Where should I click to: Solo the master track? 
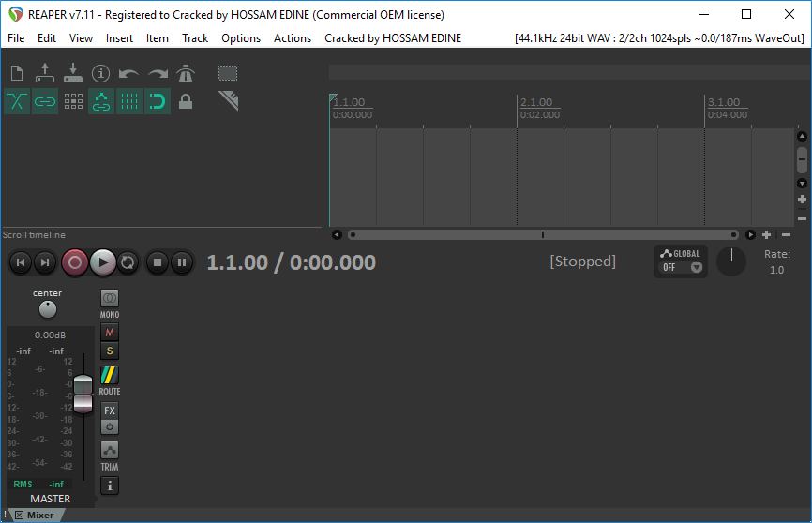[x=110, y=351]
